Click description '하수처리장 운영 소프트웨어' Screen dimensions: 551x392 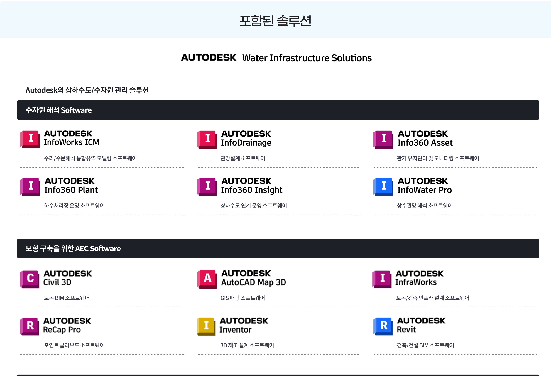[x=74, y=205]
